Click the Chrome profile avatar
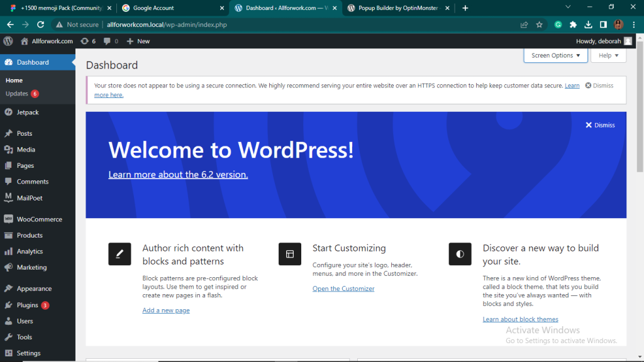The image size is (644, 362). point(619,25)
